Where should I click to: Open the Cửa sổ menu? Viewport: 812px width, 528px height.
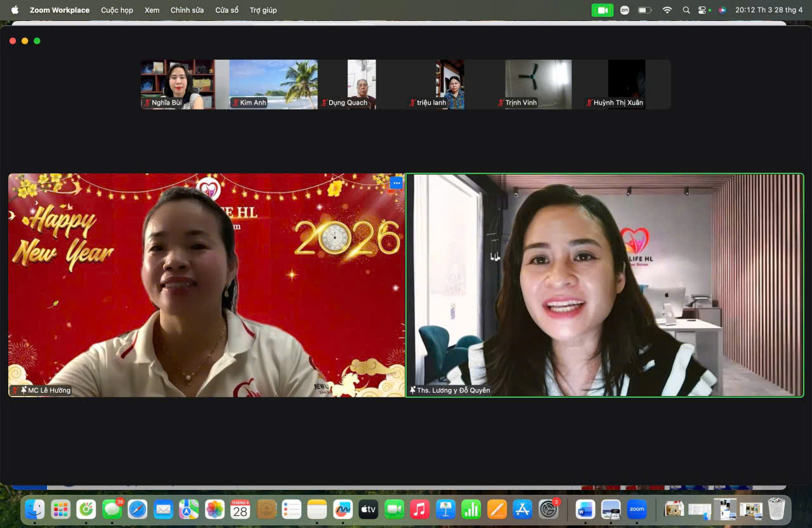click(226, 10)
